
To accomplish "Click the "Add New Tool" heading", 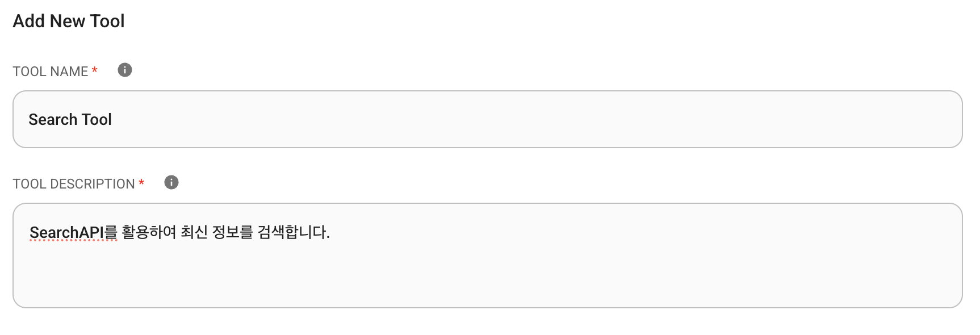I will (69, 21).
